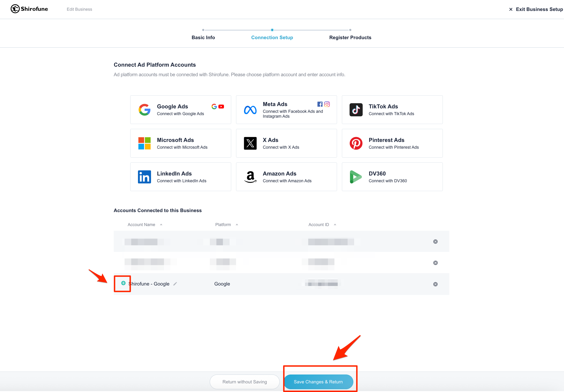Click the Amazon logo icon
564x392 pixels.
[250, 177]
